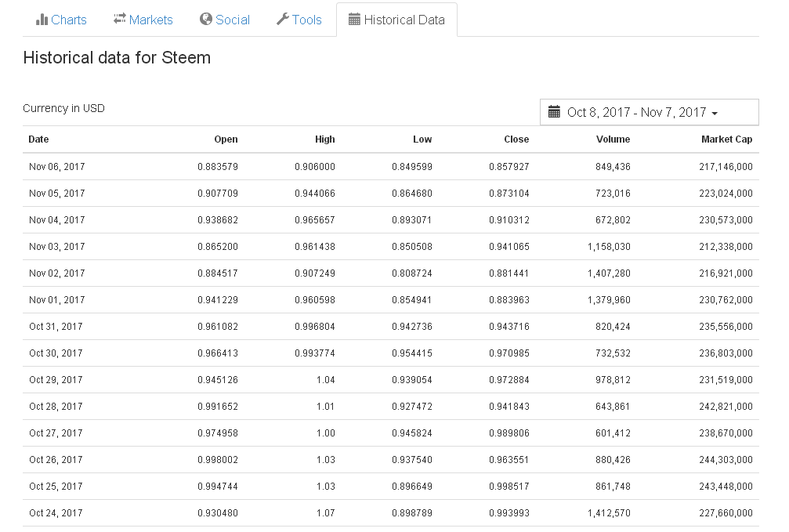Click the Open column header
The height and width of the screenshot is (532, 789).
226,139
